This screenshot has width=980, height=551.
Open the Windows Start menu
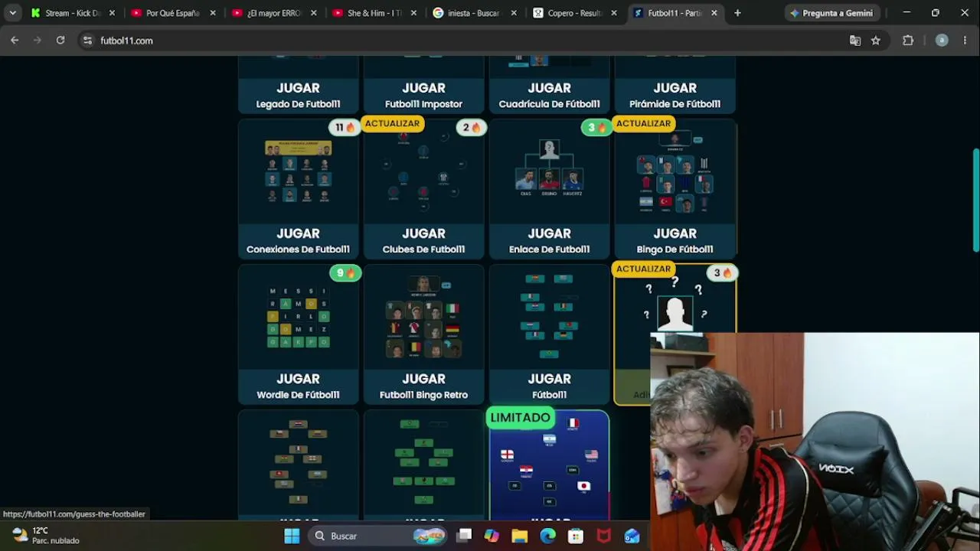tap(292, 536)
